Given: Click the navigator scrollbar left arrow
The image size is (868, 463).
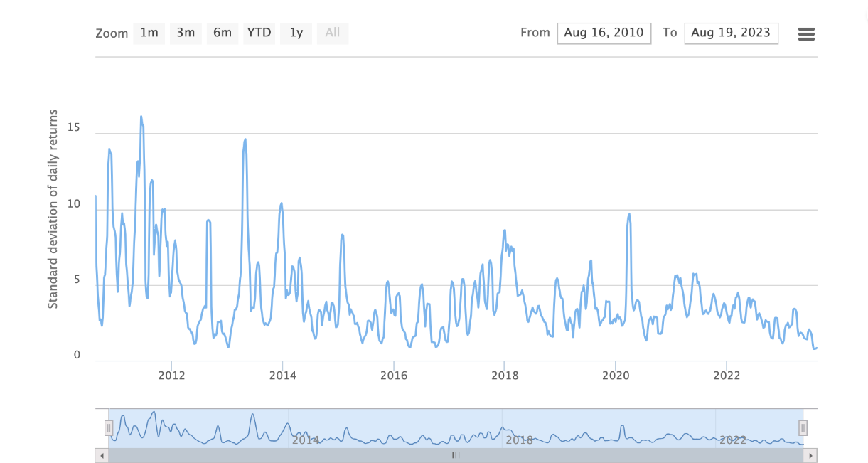Looking at the screenshot, I should click(102, 455).
